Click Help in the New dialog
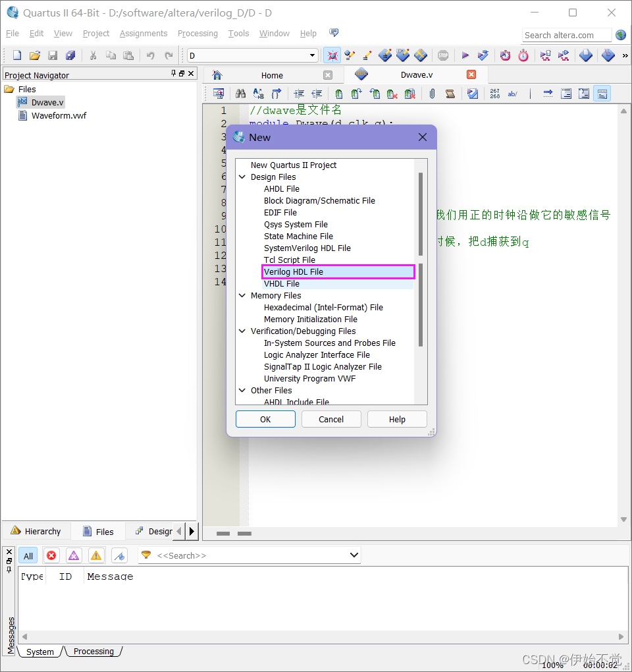The image size is (632, 672). pyautogui.click(x=397, y=419)
